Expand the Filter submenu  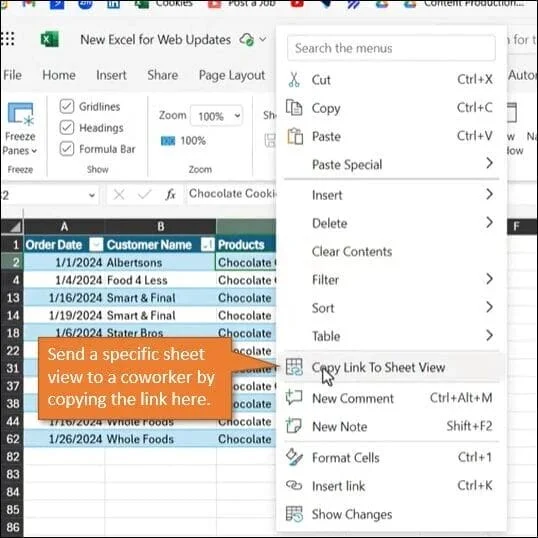click(490, 279)
